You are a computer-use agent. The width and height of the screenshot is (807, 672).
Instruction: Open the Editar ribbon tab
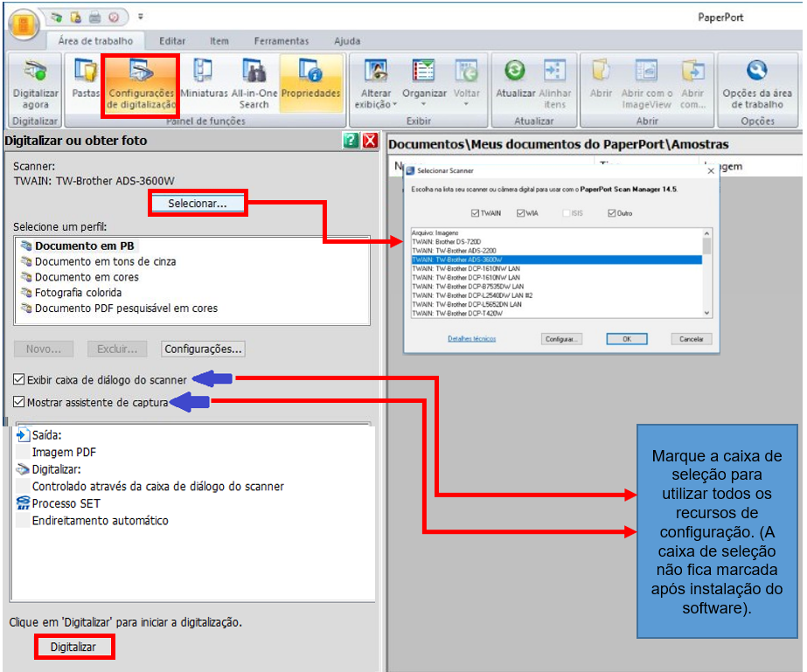(x=172, y=41)
